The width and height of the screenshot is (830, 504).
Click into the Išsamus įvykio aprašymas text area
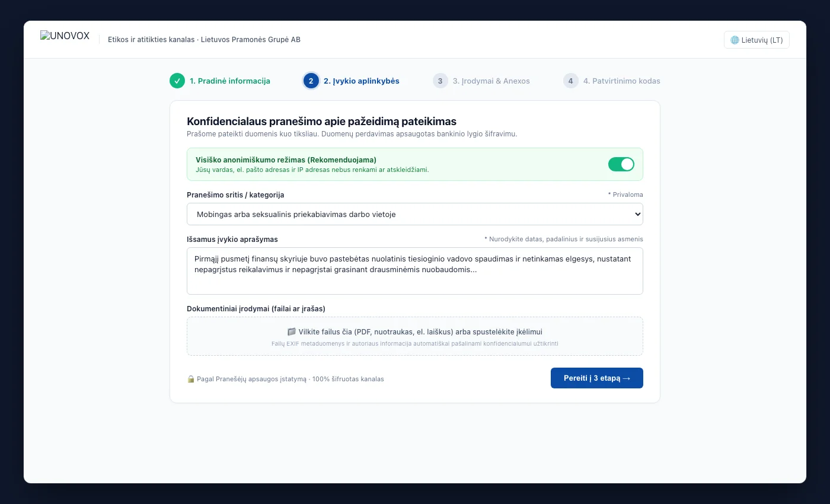(x=415, y=271)
